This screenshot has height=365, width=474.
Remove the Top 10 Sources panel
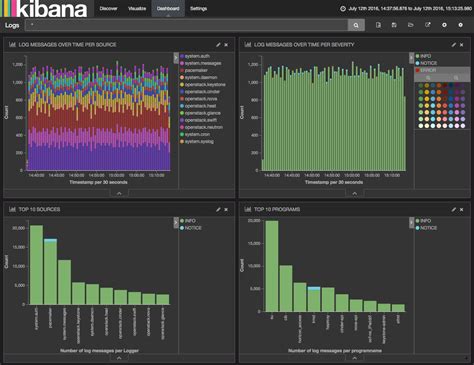pyautogui.click(x=226, y=209)
